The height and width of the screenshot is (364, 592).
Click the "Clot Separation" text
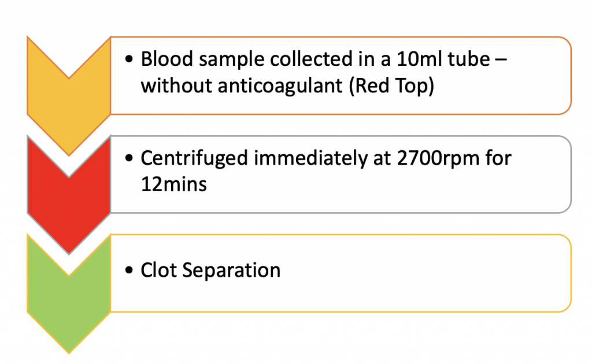pyautogui.click(x=210, y=270)
